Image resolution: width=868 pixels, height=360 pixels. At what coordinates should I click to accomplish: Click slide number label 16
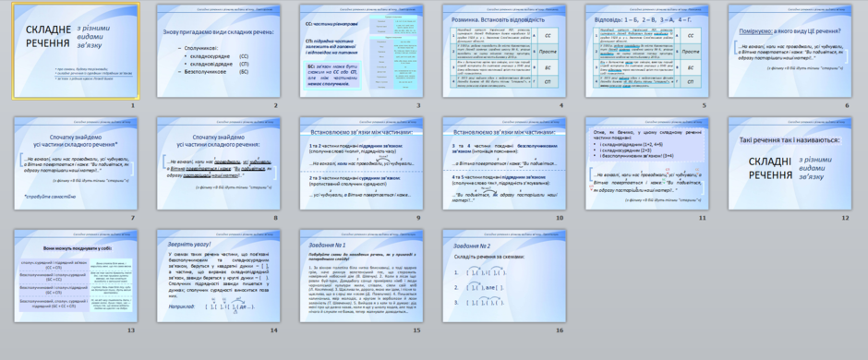coord(561,330)
